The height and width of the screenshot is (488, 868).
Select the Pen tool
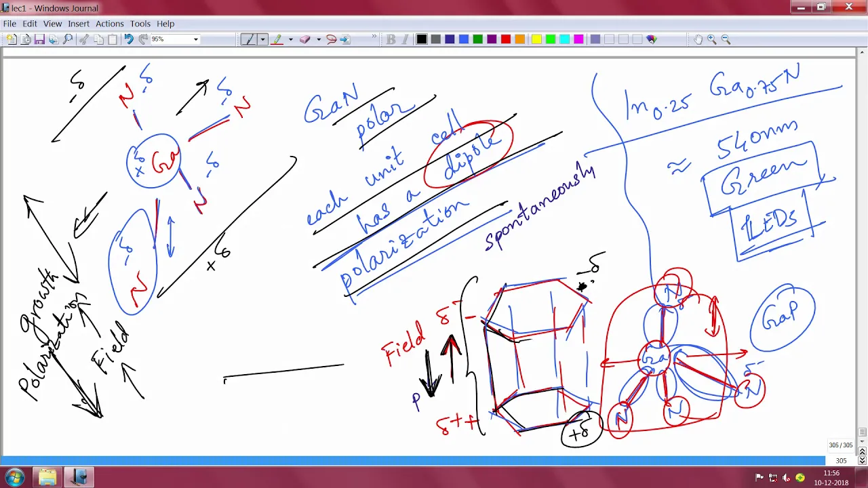click(x=249, y=39)
